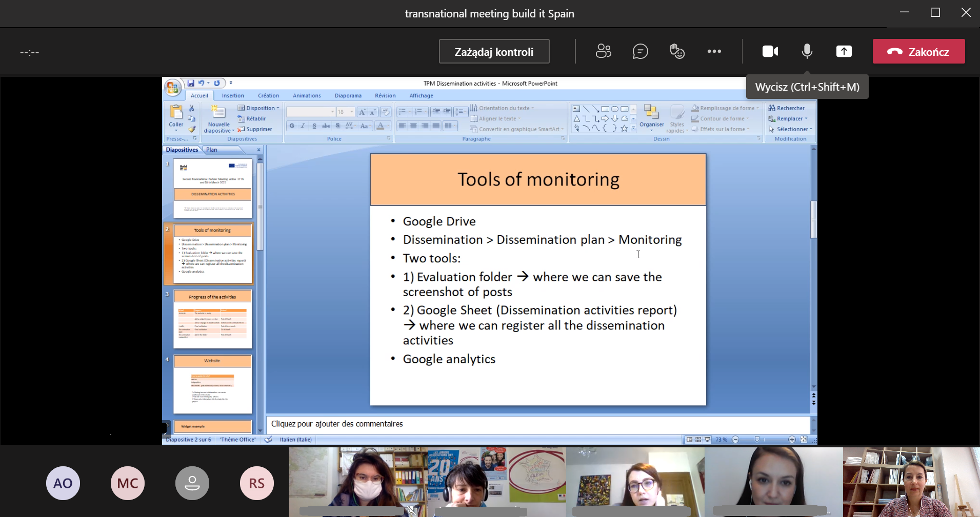Open Teams more actions ellipsis

714,51
